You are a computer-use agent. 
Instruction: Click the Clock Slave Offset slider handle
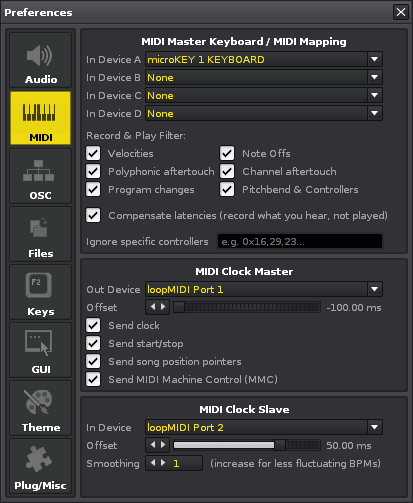pos(280,445)
